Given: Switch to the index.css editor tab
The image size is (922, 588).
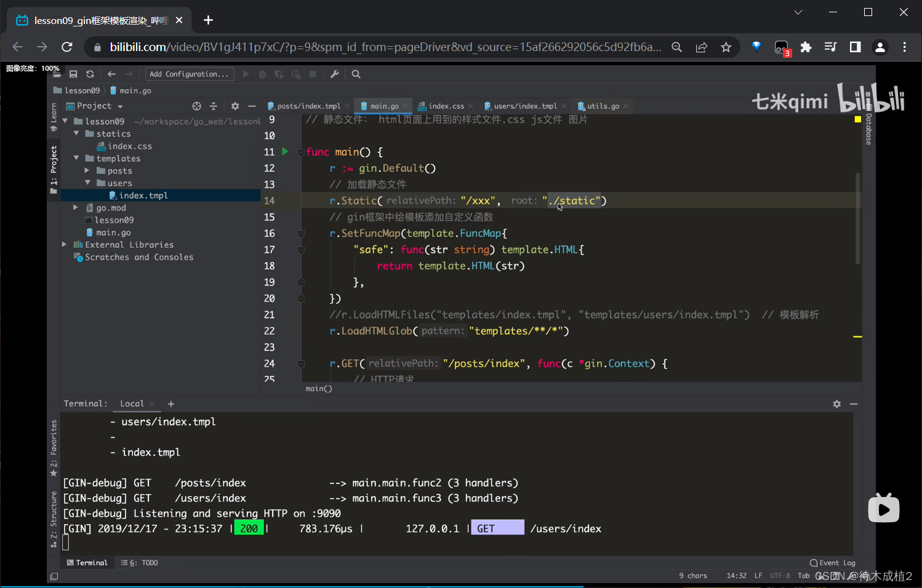Looking at the screenshot, I should 446,106.
